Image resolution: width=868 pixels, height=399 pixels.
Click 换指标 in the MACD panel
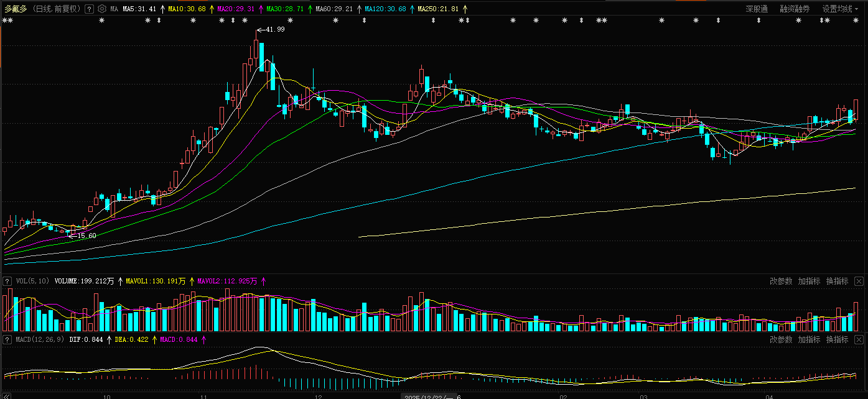[837, 340]
